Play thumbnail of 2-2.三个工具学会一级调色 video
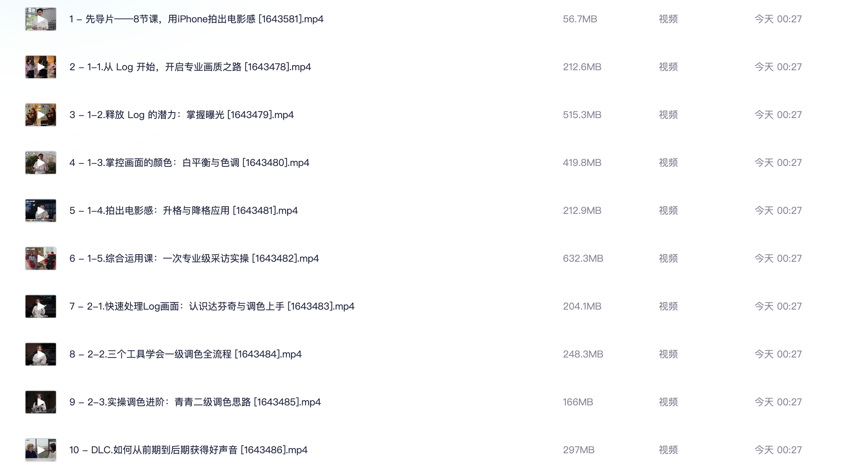This screenshot has height=470, width=868. coord(41,354)
